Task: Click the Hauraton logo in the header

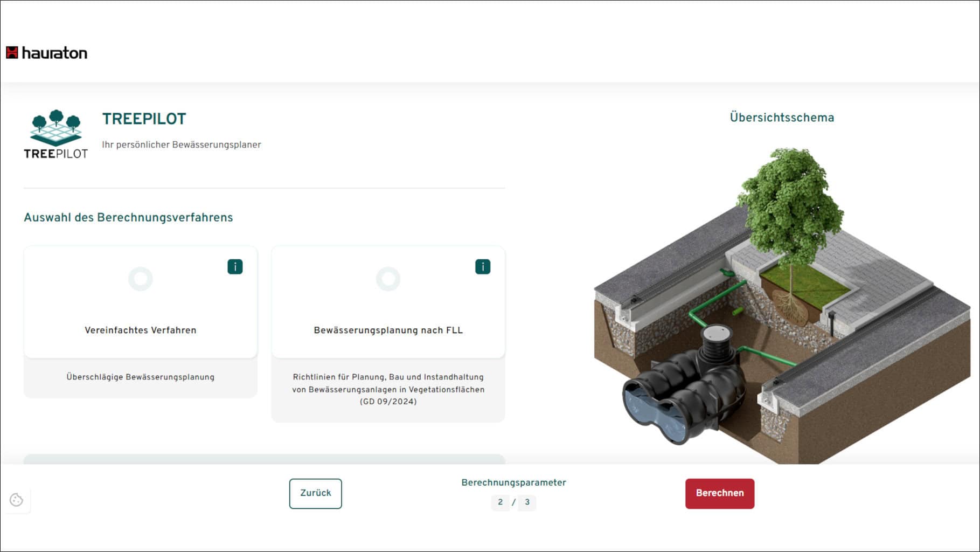Action: [x=46, y=53]
